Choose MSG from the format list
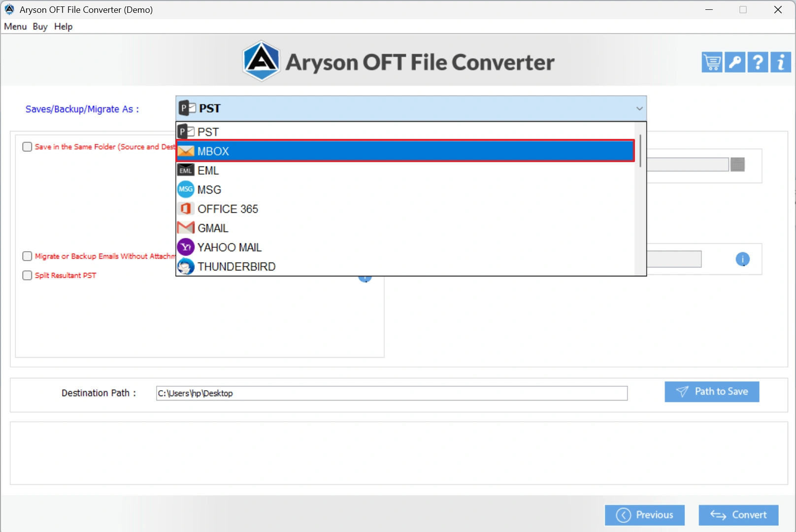The height and width of the screenshot is (532, 796). [405, 190]
